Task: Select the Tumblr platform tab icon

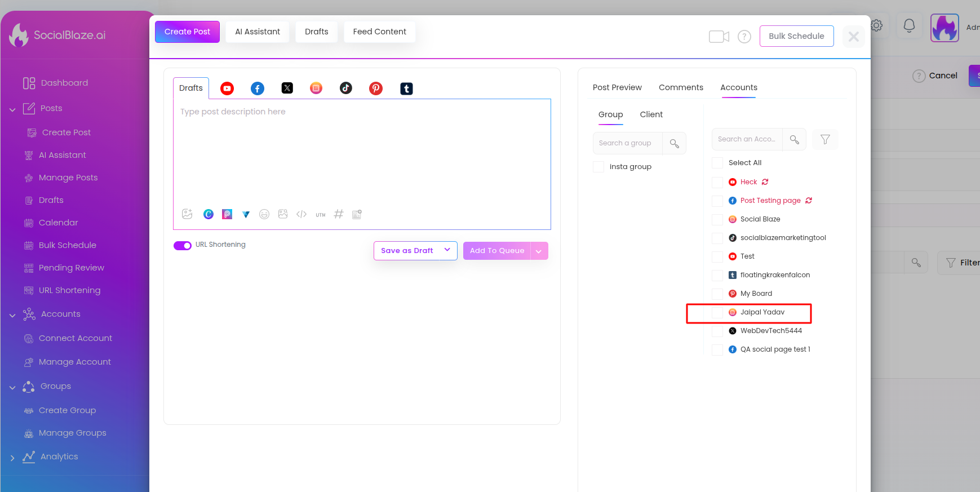Action: (406, 88)
